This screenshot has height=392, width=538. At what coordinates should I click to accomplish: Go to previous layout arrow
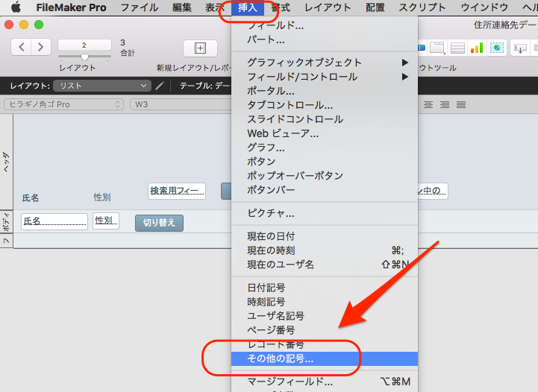pyautogui.click(x=22, y=47)
